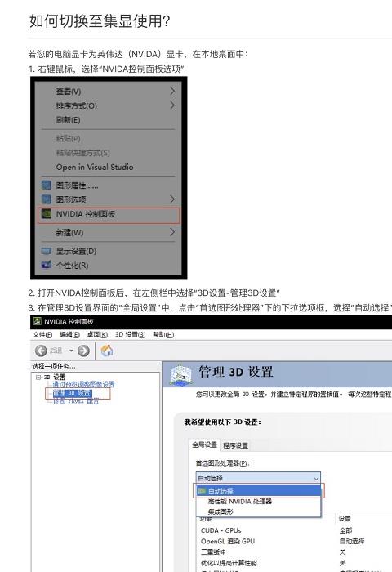Screen dimensions: 392x572
Task: Click the Forward arrow toolbar button
Action: pyautogui.click(x=83, y=351)
